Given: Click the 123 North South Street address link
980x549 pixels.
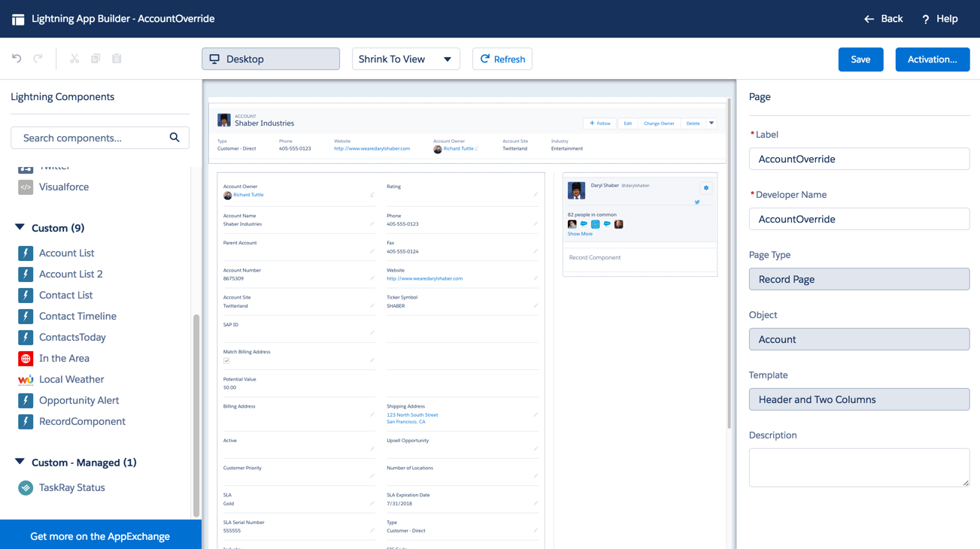Looking at the screenshot, I should 412,415.
